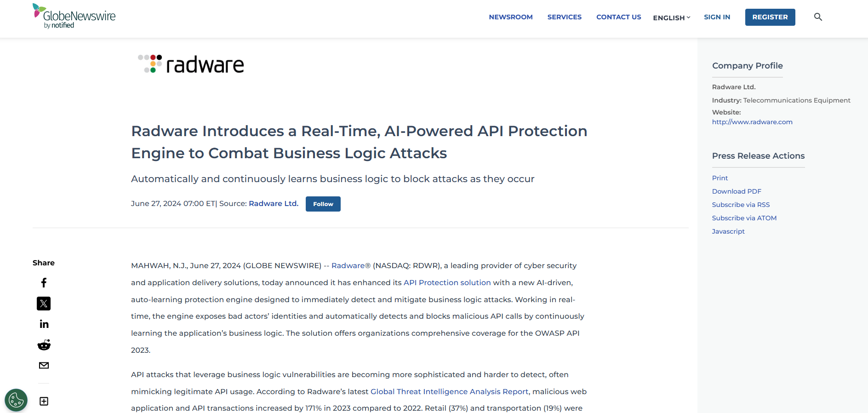
Task: Click the Sign In link
Action: (717, 17)
